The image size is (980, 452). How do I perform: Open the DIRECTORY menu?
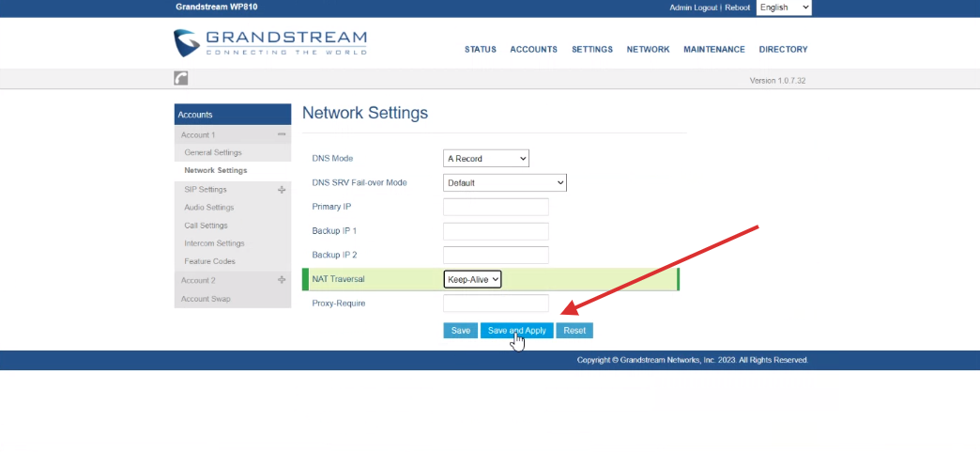(x=783, y=50)
